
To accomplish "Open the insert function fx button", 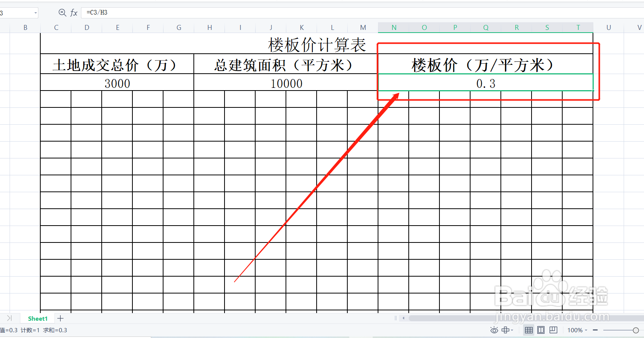I will pos(74,13).
